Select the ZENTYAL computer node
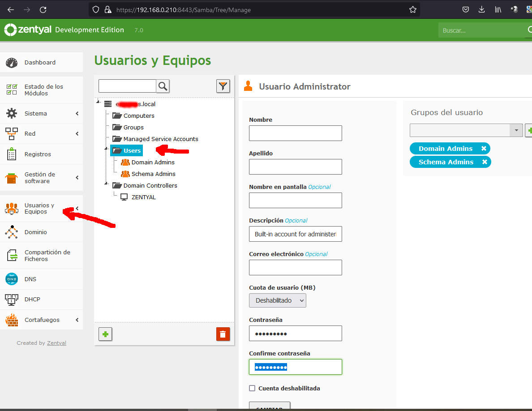Screen dimensions: 532x411 (138, 197)
